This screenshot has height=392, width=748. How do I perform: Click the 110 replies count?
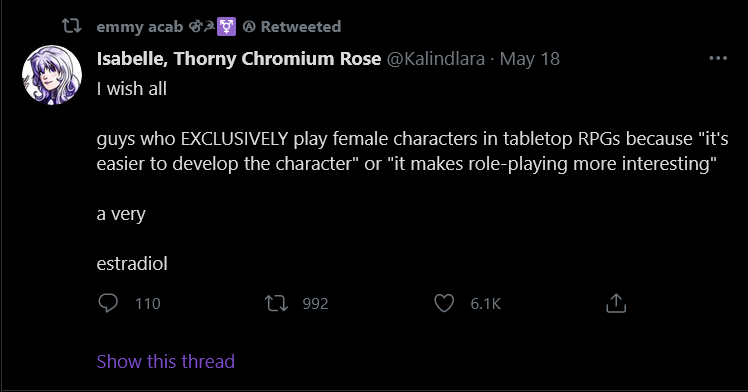(x=147, y=304)
